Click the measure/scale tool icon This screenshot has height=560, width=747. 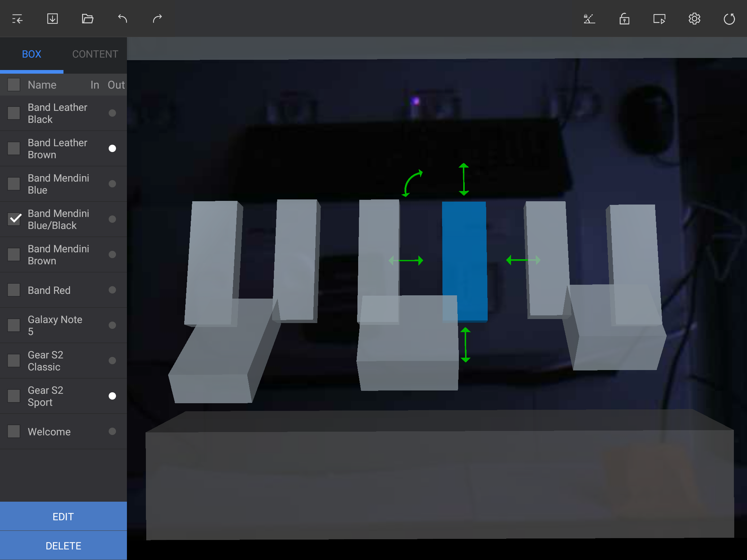[x=589, y=19]
